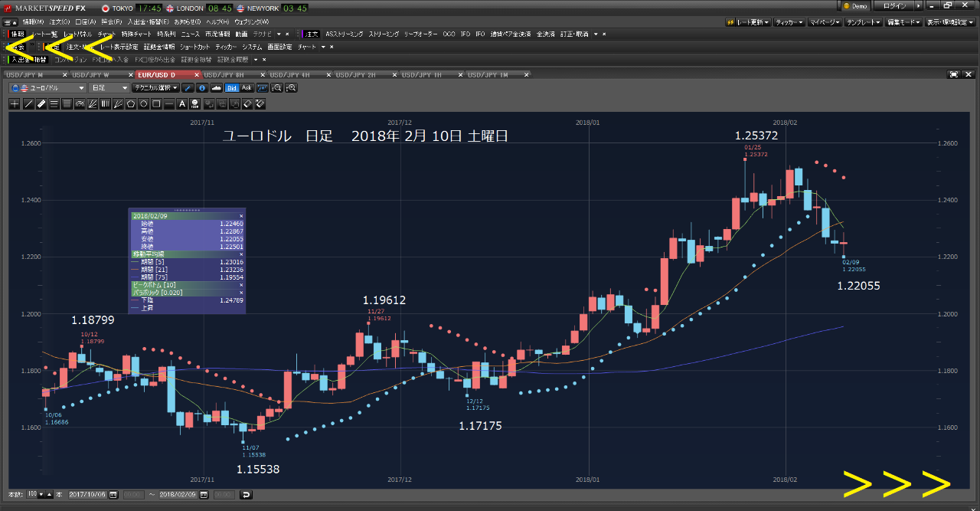Image resolution: width=980 pixels, height=511 pixels.
Task: Select the rectangle drawing tool
Action: [x=155, y=103]
